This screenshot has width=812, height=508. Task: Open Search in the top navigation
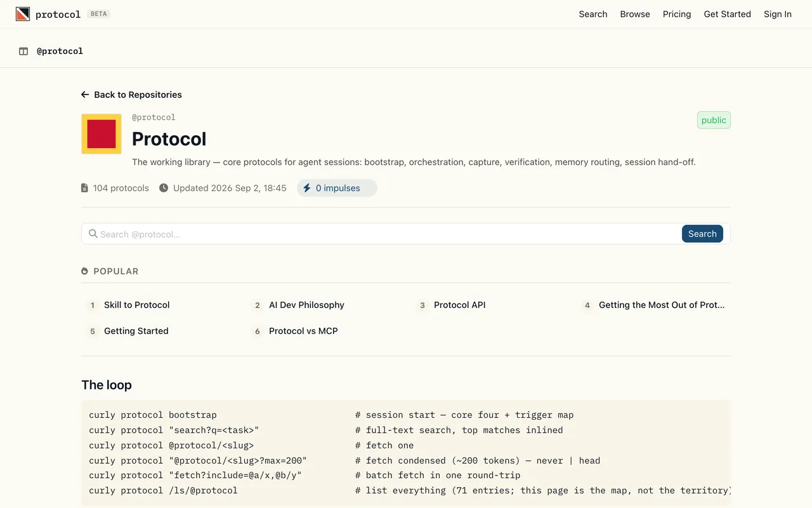click(593, 14)
